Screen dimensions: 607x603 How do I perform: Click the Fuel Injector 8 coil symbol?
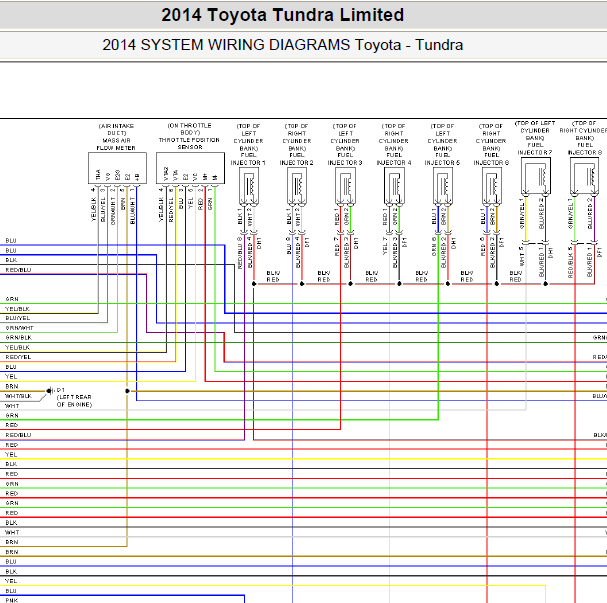(x=585, y=176)
